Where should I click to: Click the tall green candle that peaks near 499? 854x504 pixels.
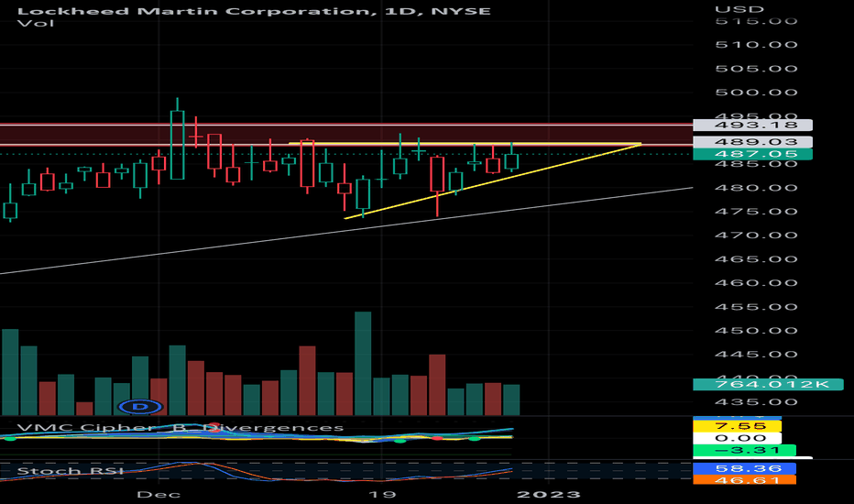click(177, 145)
